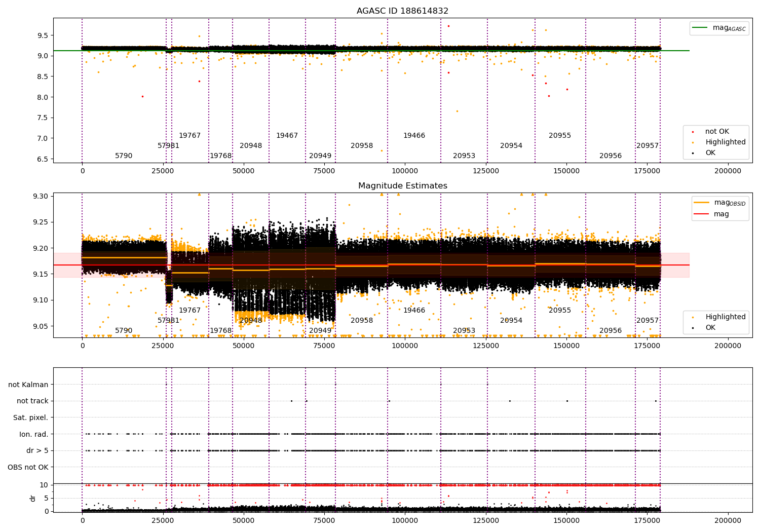This screenshot has height=532, width=760.
Task: Click 'OK' legend entry in Magnitude Estimates plot
Action: click(x=710, y=328)
